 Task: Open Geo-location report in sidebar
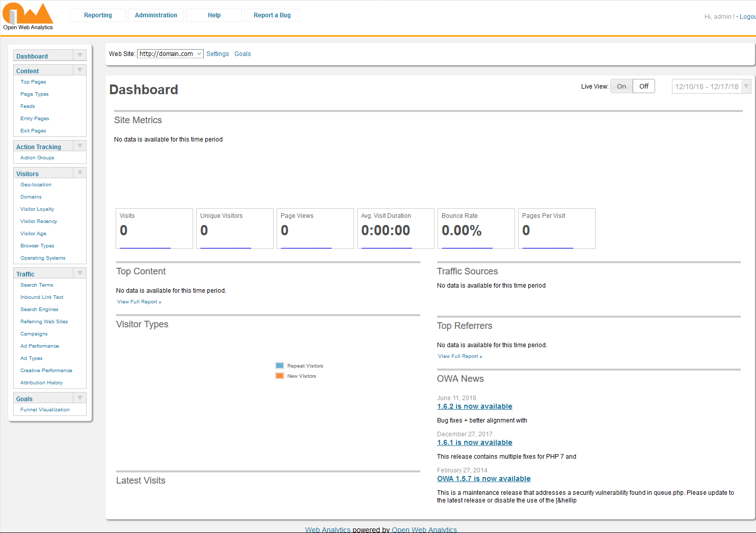36,185
